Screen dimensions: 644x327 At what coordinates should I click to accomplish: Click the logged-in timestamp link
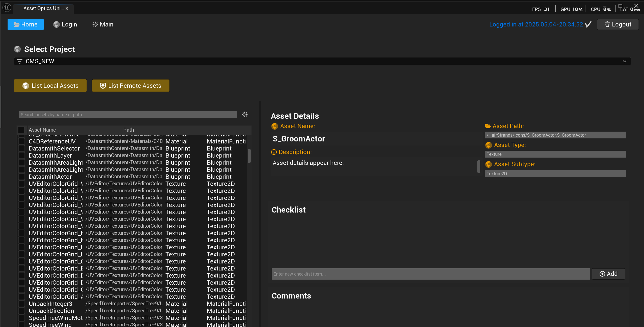tap(536, 24)
